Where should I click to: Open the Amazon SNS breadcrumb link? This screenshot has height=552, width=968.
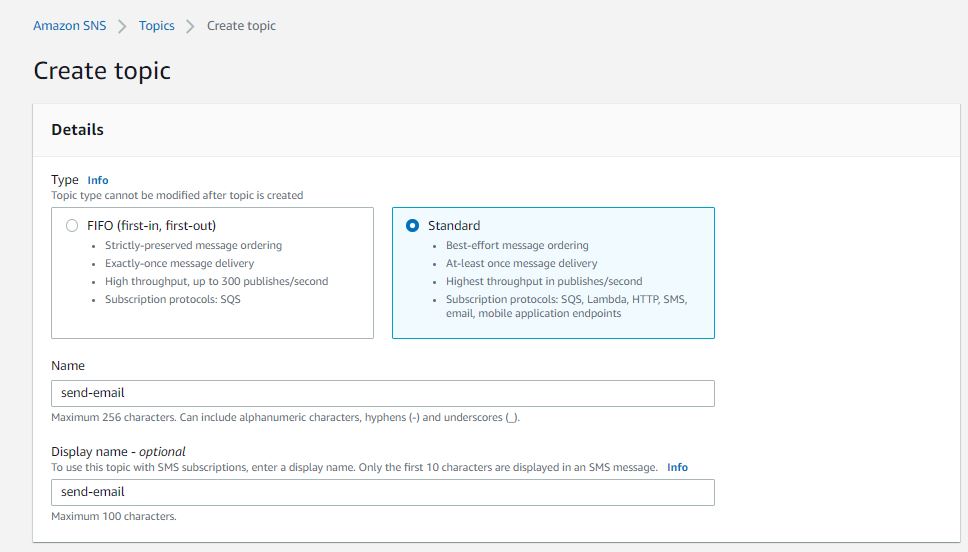point(69,26)
